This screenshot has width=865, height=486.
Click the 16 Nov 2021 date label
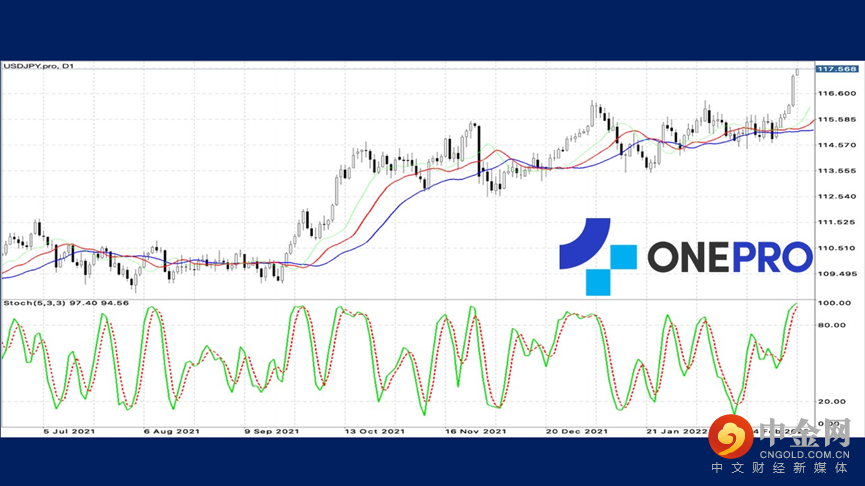[476, 431]
